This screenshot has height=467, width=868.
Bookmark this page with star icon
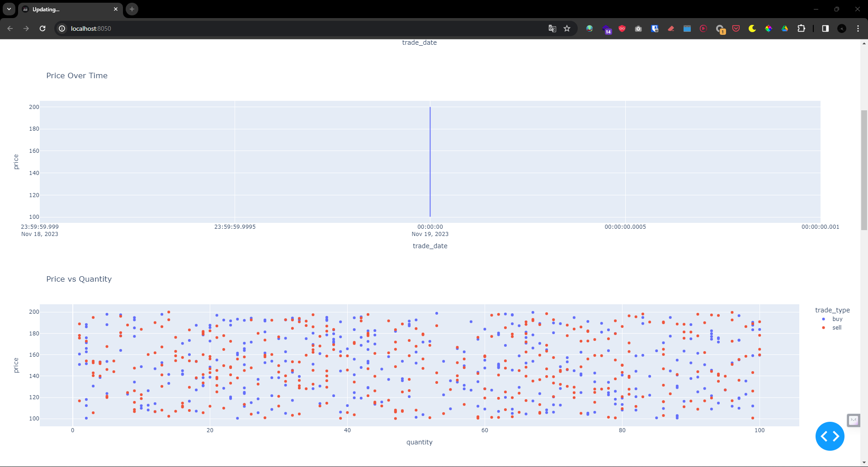click(x=567, y=28)
